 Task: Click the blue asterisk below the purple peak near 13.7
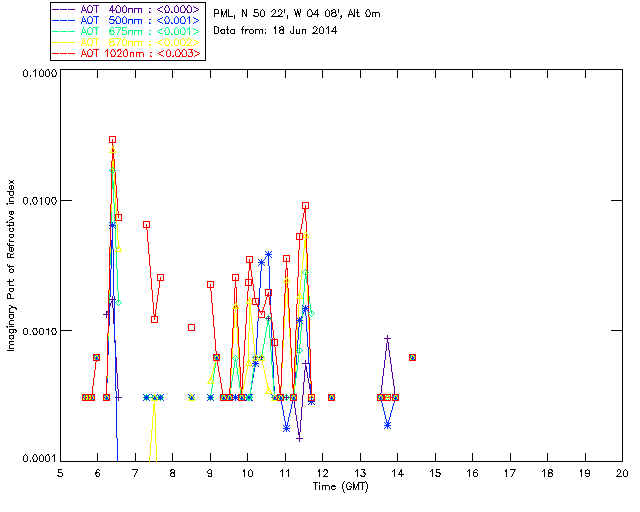[x=387, y=425]
